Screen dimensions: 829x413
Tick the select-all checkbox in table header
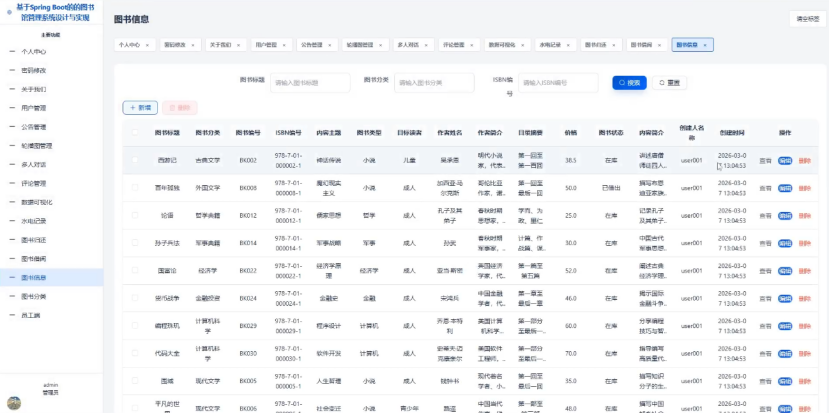tap(135, 132)
